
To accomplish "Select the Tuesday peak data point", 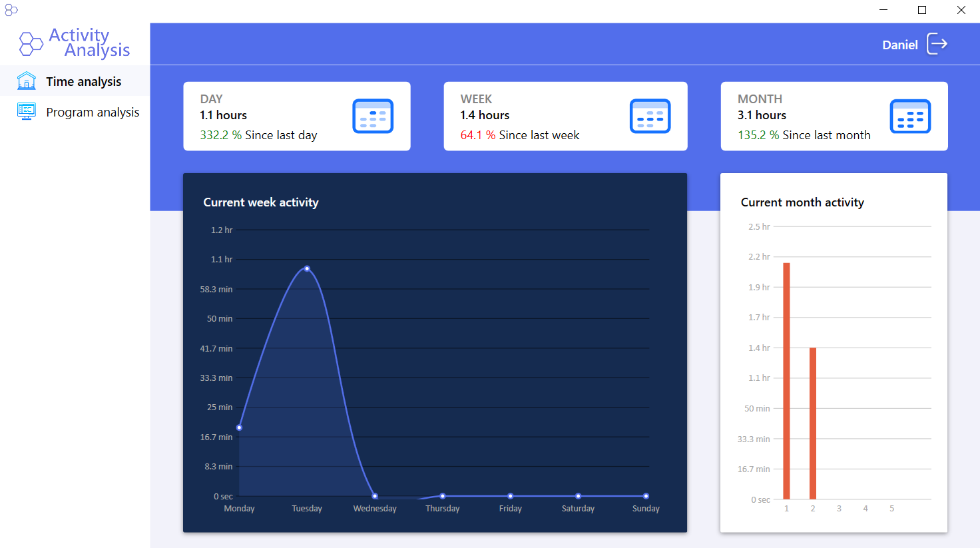I will point(307,268).
